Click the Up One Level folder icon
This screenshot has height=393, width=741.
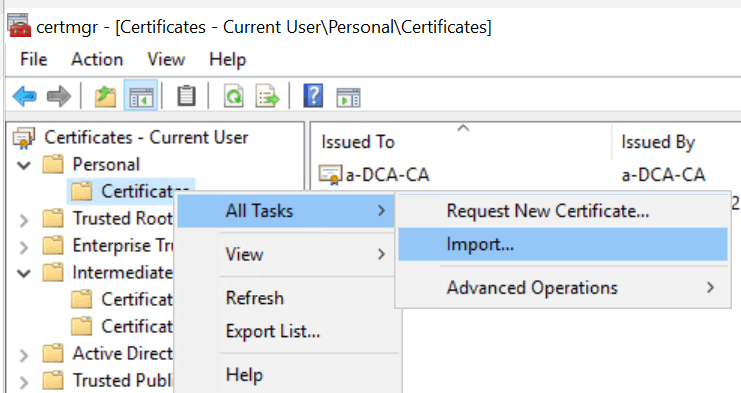105,96
